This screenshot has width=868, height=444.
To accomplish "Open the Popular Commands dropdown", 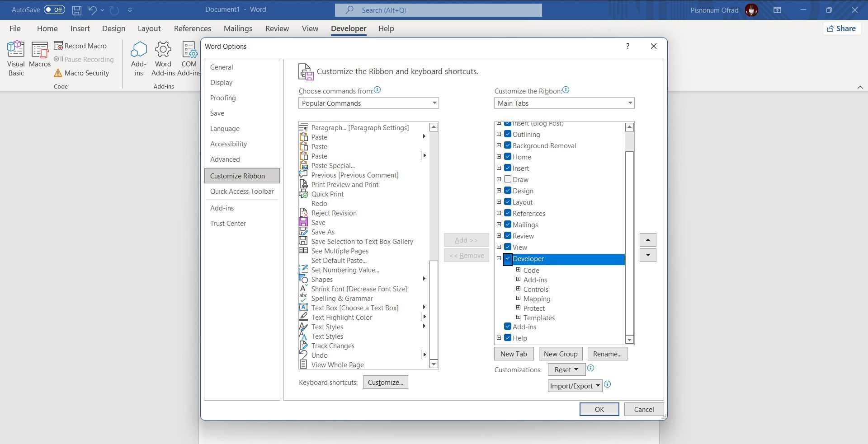I will point(368,103).
